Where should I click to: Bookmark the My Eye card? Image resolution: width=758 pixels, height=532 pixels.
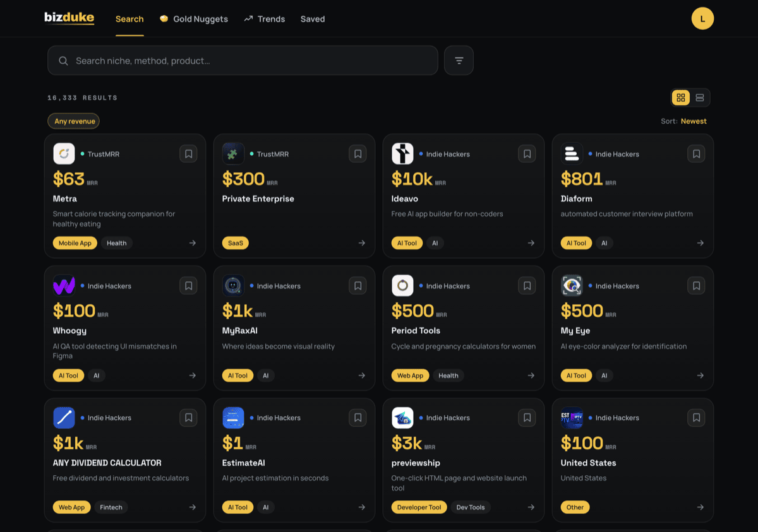pos(696,286)
